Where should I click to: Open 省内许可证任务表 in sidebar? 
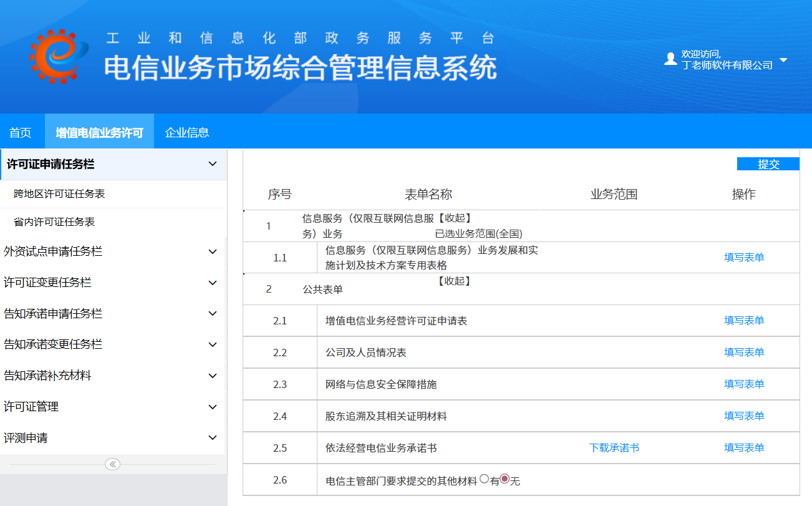click(x=54, y=222)
